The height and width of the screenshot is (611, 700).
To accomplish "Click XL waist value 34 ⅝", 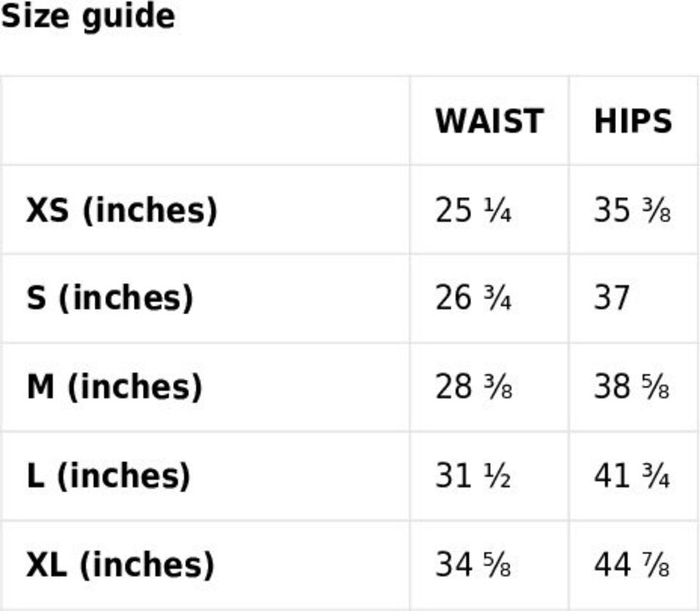I will (472, 565).
